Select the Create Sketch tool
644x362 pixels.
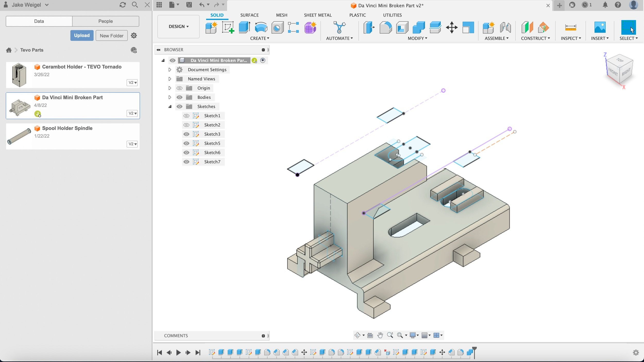point(228,27)
